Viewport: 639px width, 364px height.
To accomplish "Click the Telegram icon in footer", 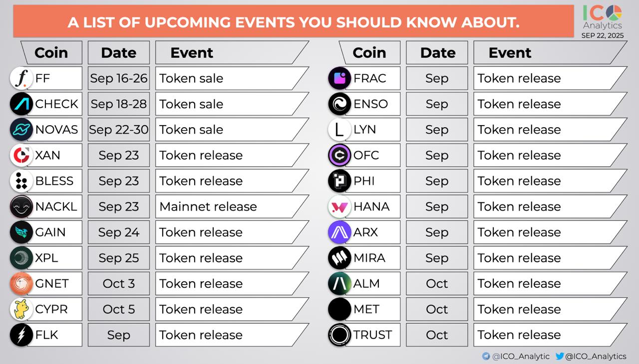I will 486,356.
